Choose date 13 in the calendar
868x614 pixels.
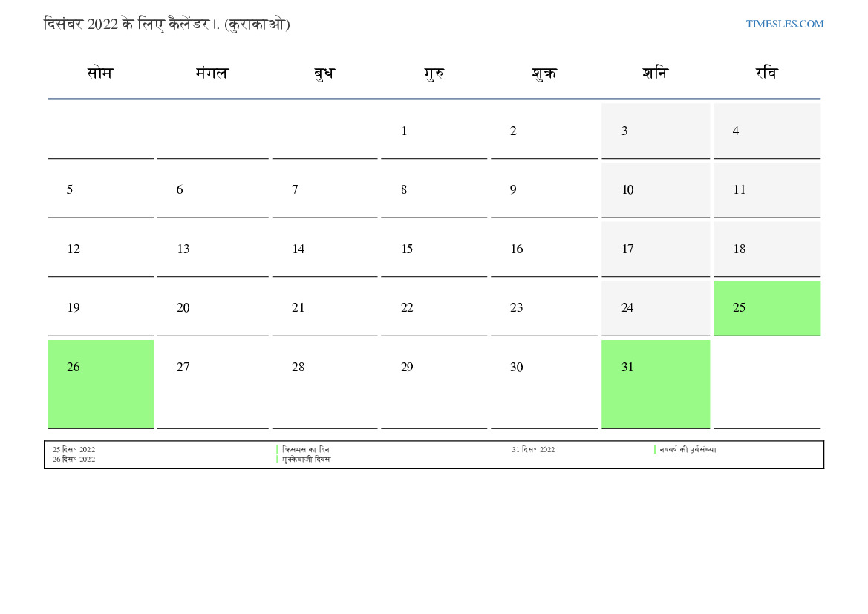(x=212, y=249)
